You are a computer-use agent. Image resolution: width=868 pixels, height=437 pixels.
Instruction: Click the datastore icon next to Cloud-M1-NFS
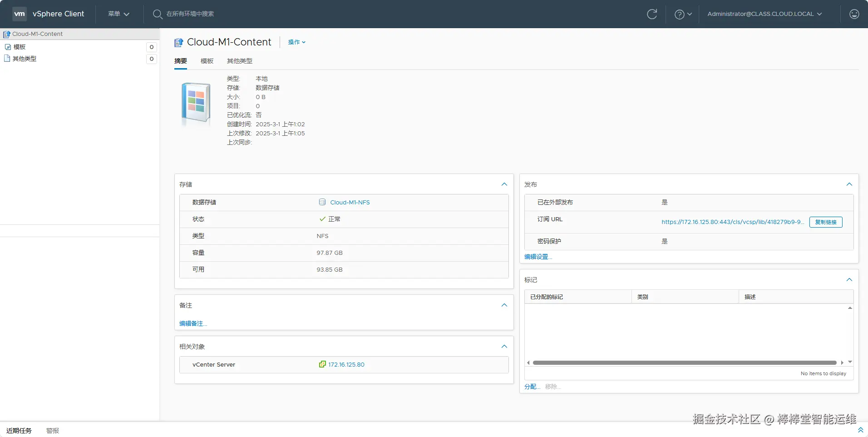pos(322,202)
